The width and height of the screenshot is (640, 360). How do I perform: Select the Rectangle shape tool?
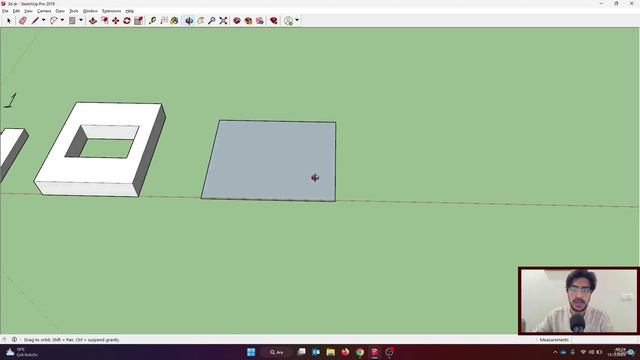tap(72, 20)
